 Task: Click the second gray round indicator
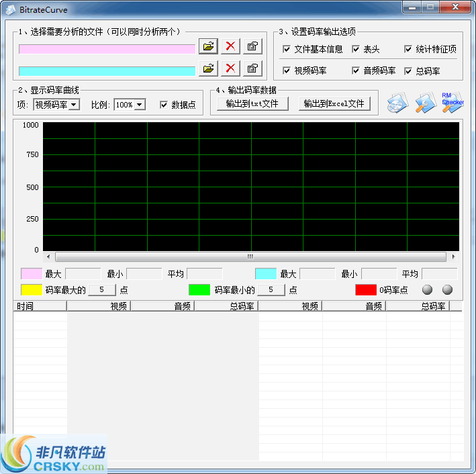pyautogui.click(x=447, y=289)
